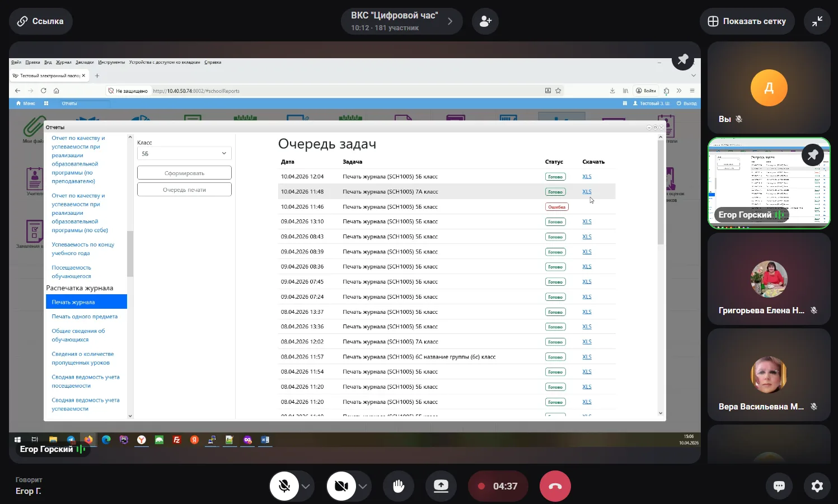Open the chat panel
838x504 pixels.
point(779,486)
